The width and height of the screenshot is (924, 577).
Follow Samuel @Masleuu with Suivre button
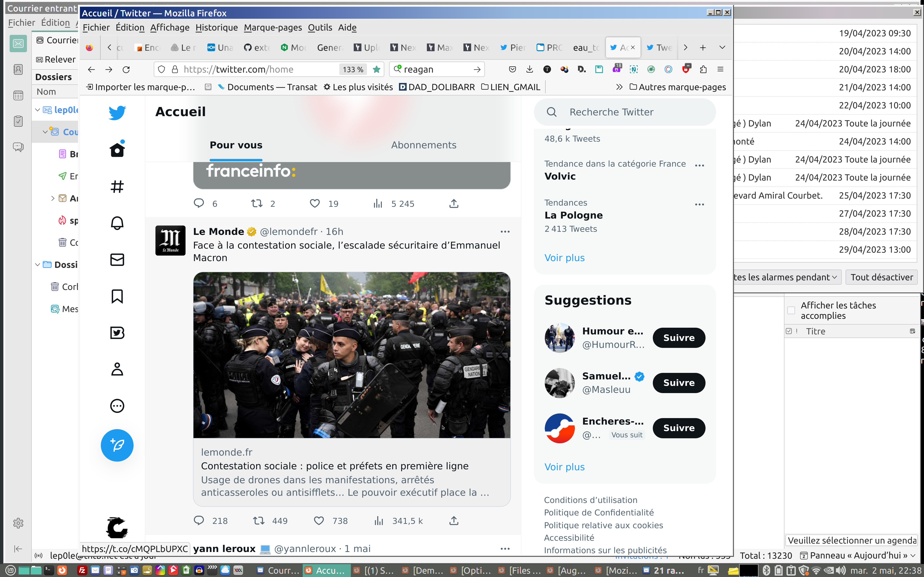(679, 383)
